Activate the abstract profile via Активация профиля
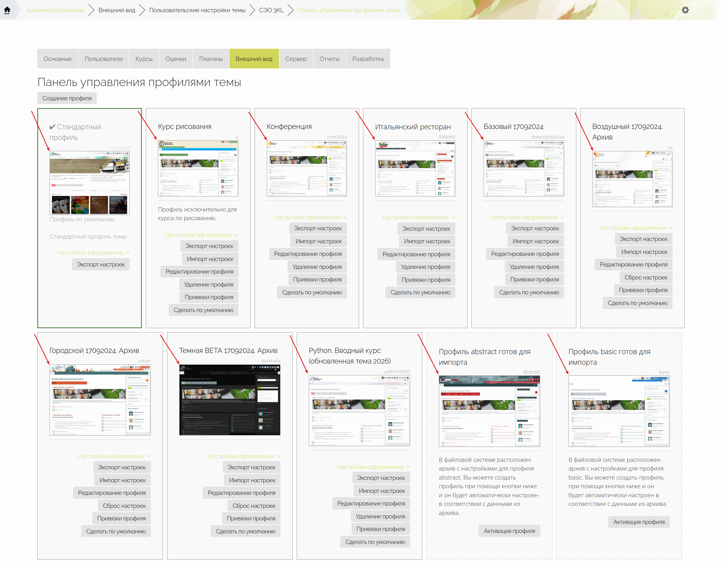 click(x=509, y=531)
